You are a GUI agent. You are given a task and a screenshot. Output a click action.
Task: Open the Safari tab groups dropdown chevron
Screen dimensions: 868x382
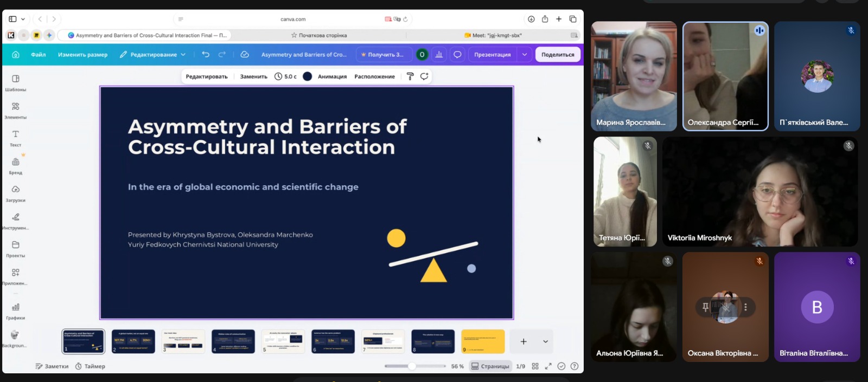pyautogui.click(x=23, y=19)
